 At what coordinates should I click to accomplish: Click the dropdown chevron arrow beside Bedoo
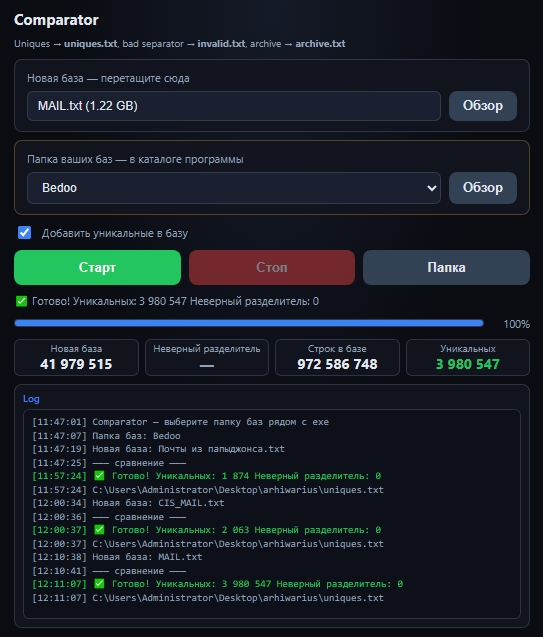point(431,188)
